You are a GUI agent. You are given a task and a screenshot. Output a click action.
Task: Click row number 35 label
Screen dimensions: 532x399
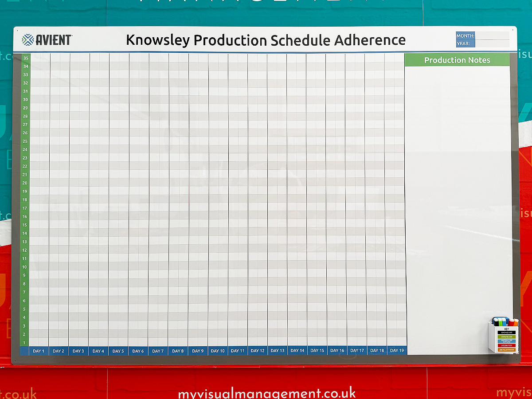(x=26, y=58)
